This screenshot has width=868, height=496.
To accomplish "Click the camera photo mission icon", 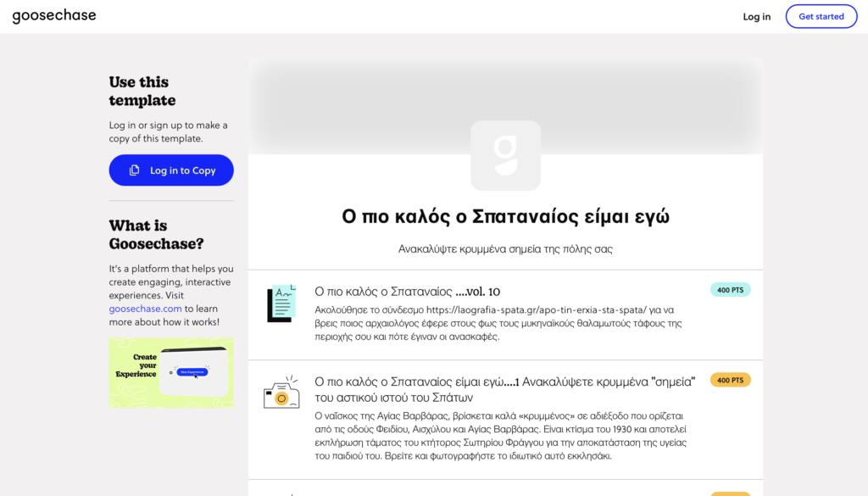I will 281,393.
